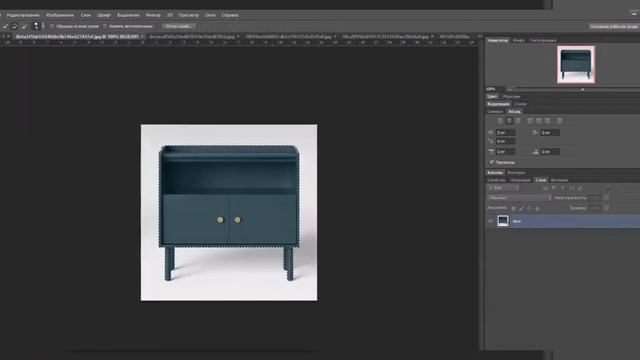Select the New selection mode icon
Image resolution: width=640 pixels, height=360 pixels.
[5, 27]
